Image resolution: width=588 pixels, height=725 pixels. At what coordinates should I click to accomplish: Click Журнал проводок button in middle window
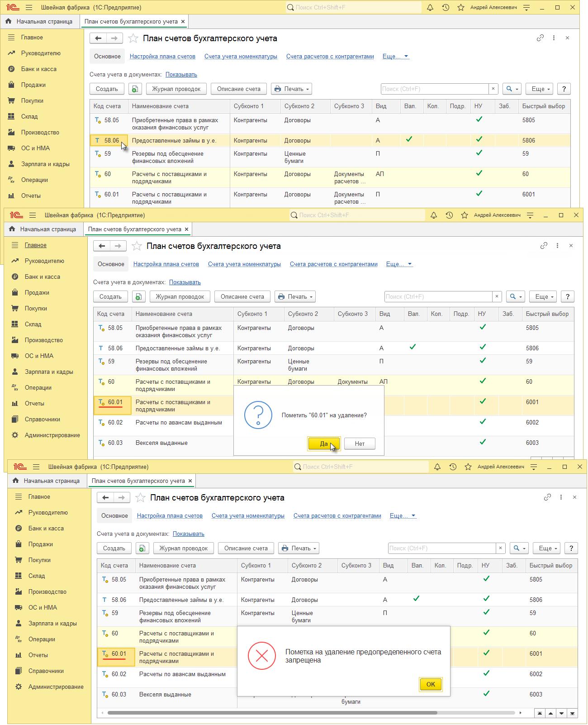(x=180, y=297)
